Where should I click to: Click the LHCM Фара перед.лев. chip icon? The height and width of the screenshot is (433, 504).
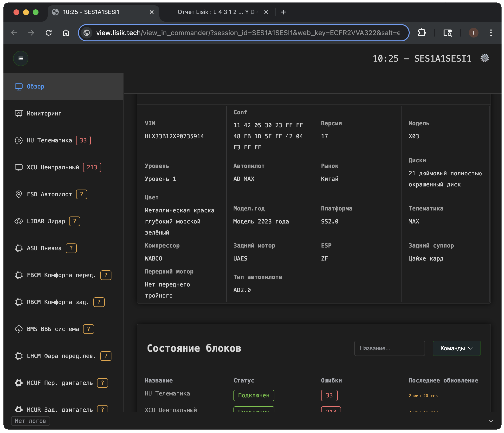click(19, 357)
